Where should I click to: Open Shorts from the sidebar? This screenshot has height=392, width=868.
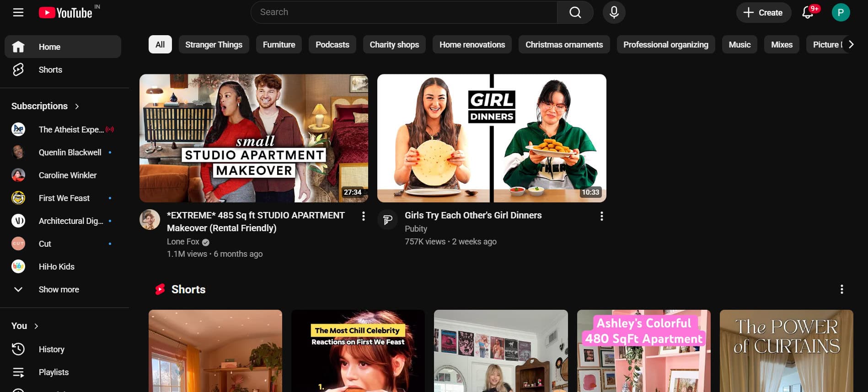[50, 70]
